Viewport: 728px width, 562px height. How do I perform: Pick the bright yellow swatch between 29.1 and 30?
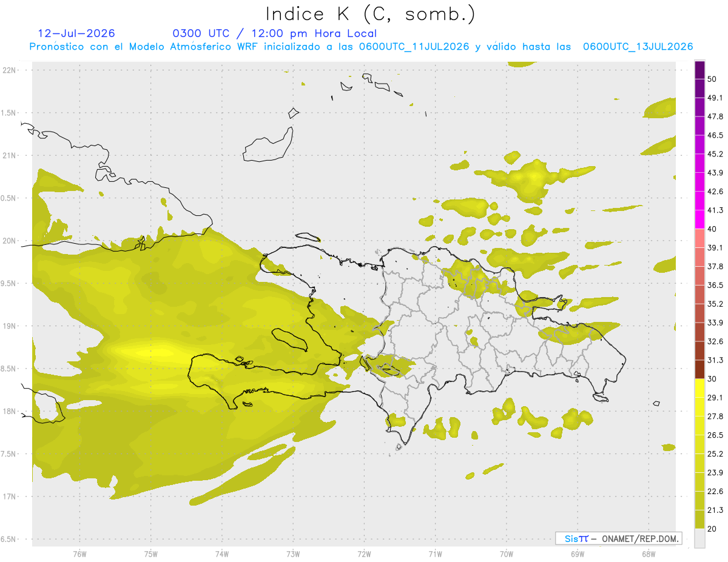(x=699, y=388)
